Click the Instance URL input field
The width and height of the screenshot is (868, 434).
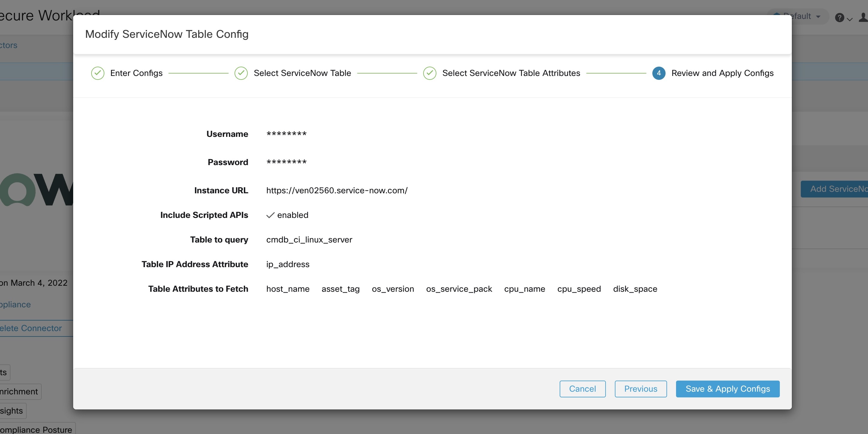tap(337, 190)
